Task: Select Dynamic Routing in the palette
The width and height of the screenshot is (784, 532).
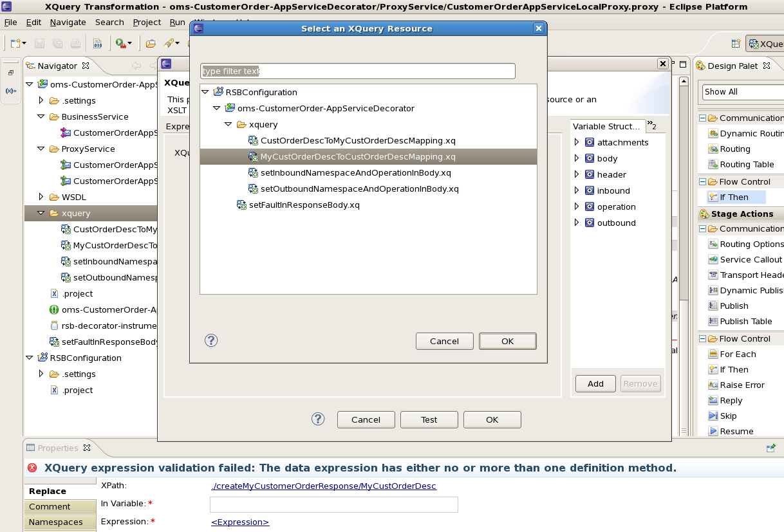Action: pos(746,133)
